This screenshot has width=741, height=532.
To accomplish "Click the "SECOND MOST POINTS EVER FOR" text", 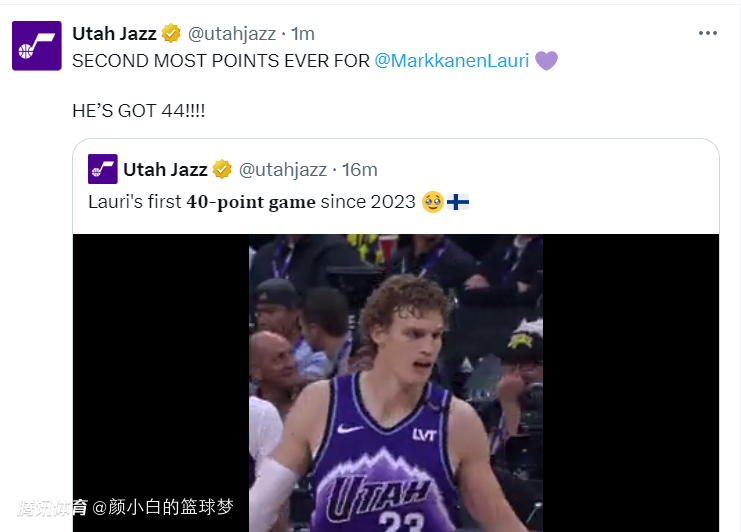I will pos(220,60).
